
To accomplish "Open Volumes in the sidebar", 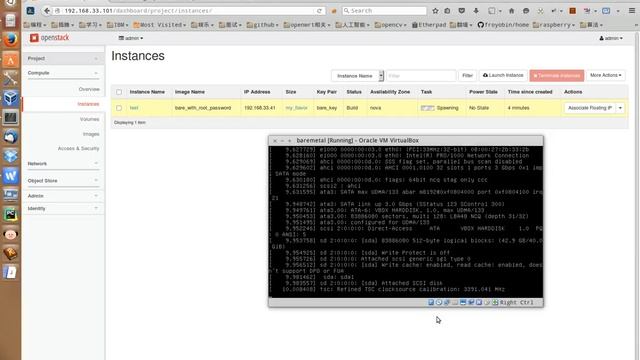I will 89,119.
